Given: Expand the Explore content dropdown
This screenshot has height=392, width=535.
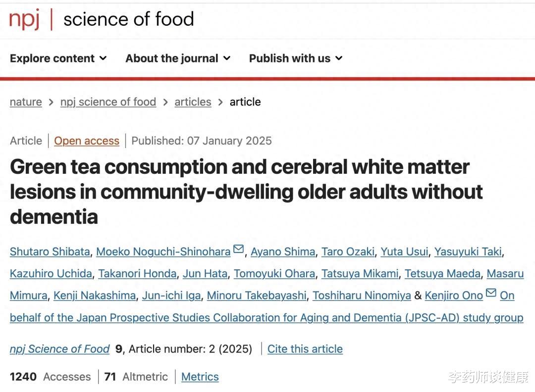Looking at the screenshot, I should coord(58,58).
